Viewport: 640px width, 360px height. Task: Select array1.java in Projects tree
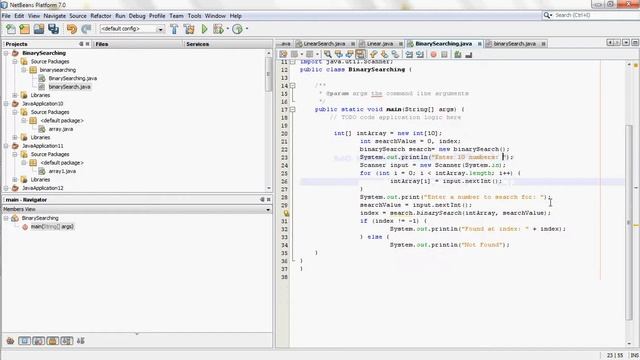point(62,171)
